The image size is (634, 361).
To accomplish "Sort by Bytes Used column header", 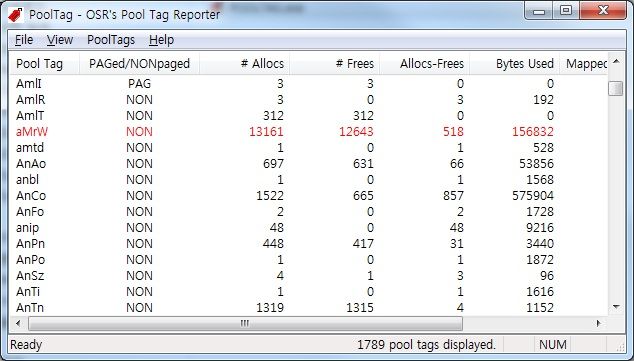I will point(514,63).
